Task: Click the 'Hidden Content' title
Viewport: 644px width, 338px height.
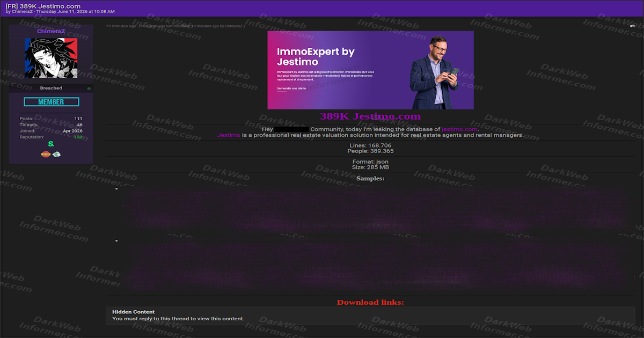Action: [133, 312]
